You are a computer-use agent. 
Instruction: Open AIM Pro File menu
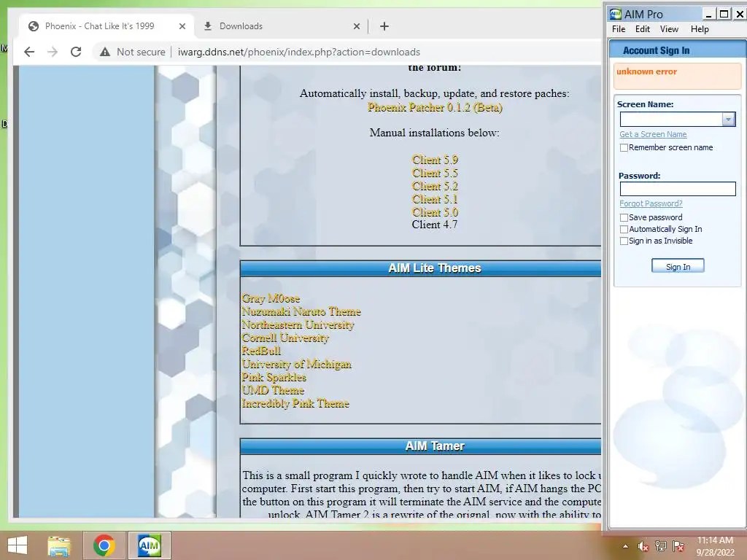pos(619,29)
